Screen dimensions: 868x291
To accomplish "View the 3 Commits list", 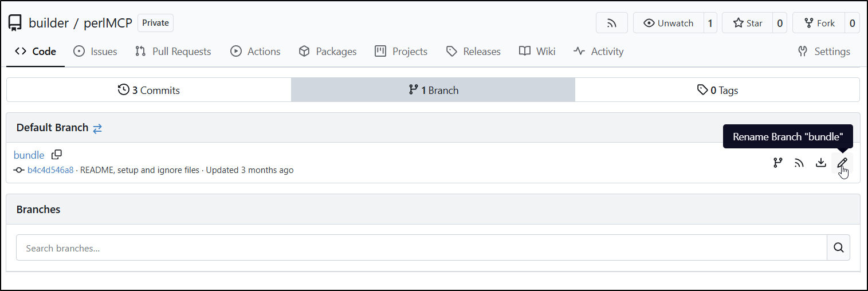I will (x=149, y=90).
